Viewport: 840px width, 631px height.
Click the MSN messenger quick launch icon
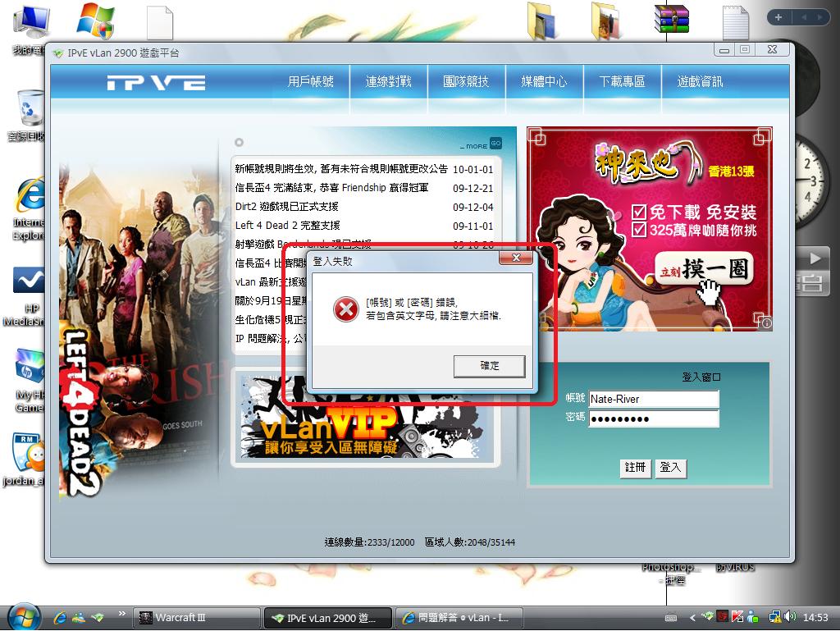coord(79,618)
